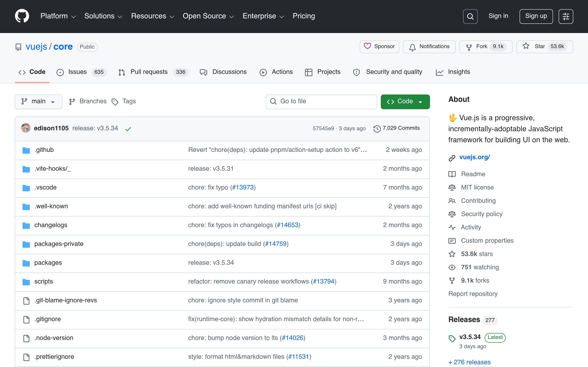Open the appearance settings sliders icon
588x367 pixels.
coord(566,16)
